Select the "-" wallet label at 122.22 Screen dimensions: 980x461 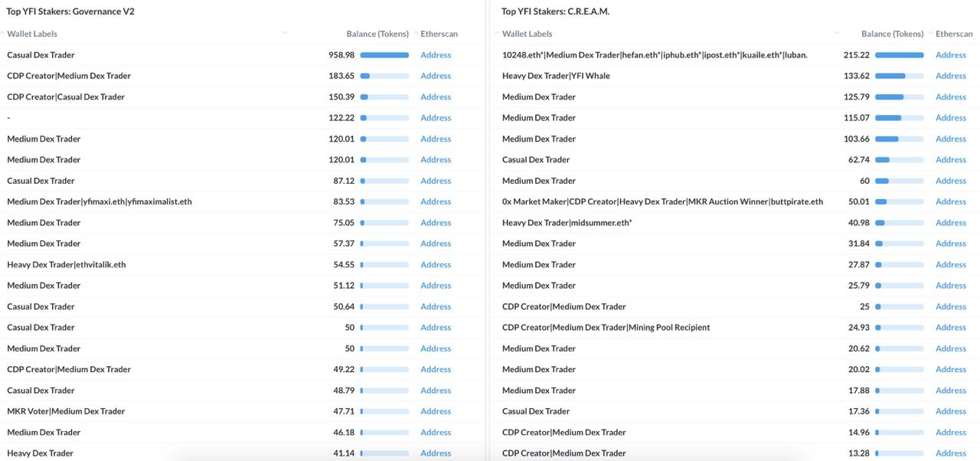(x=9, y=118)
